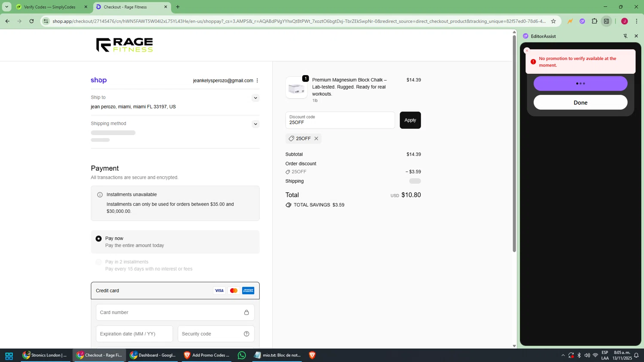Open new browser tab
644x362 pixels.
point(178,7)
